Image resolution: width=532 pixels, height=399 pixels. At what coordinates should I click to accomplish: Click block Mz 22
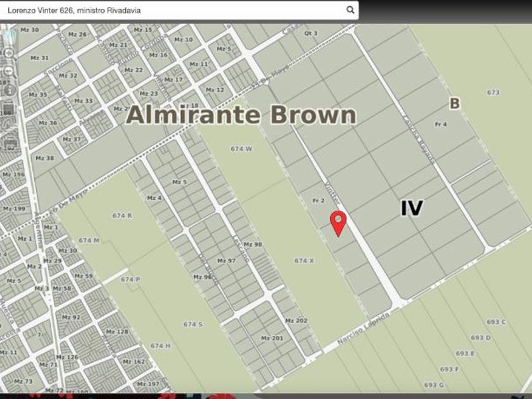pyautogui.click(x=134, y=70)
